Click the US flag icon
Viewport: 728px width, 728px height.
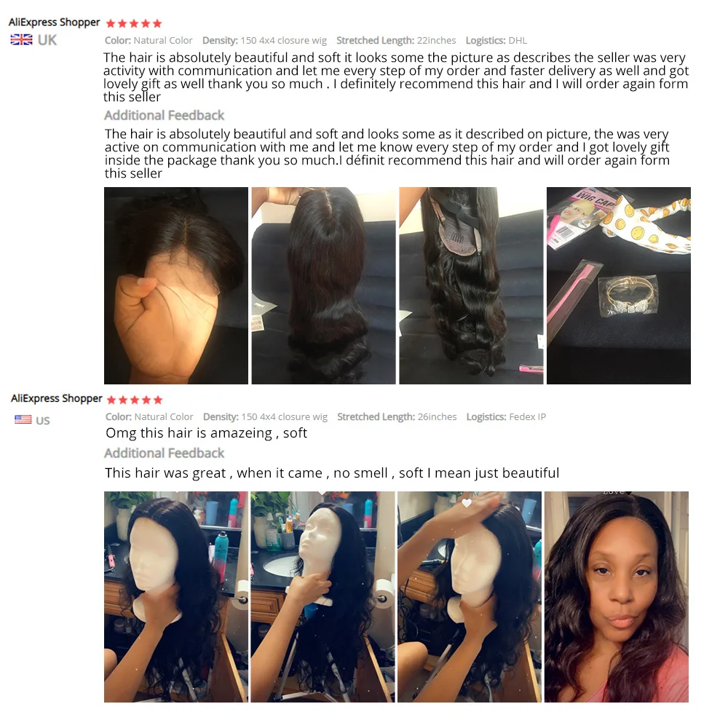23,420
